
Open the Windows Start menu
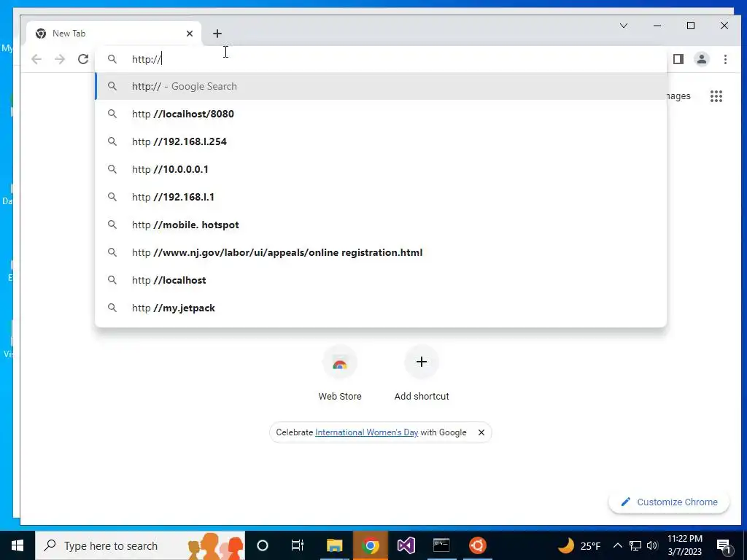[x=18, y=545]
